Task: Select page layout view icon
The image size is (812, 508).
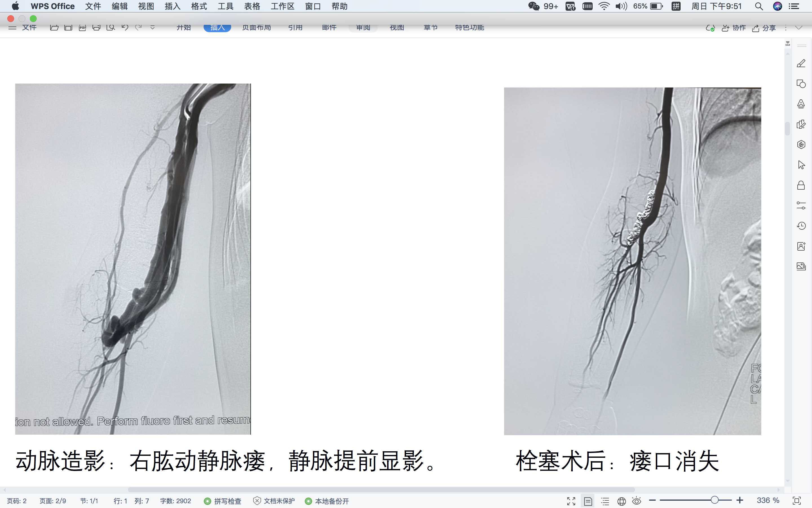Action: [588, 501]
